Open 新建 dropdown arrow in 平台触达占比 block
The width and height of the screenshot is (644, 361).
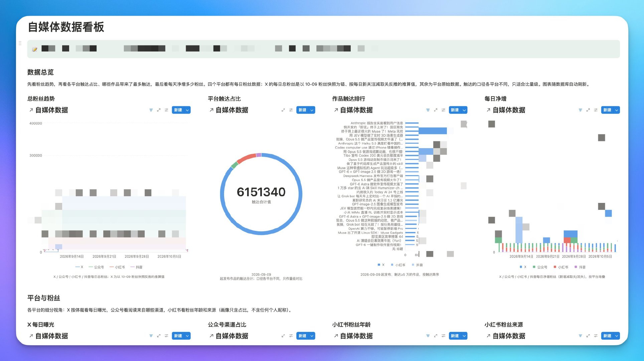312,110
